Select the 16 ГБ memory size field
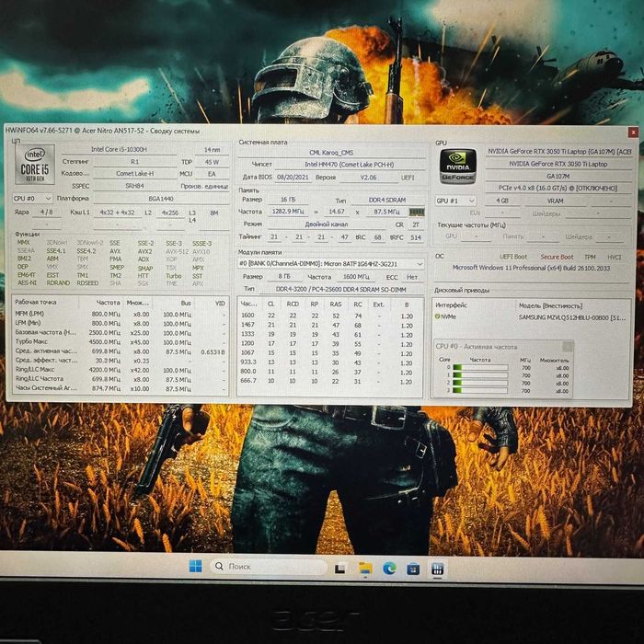Screen dimensions: 644x644 288,200
